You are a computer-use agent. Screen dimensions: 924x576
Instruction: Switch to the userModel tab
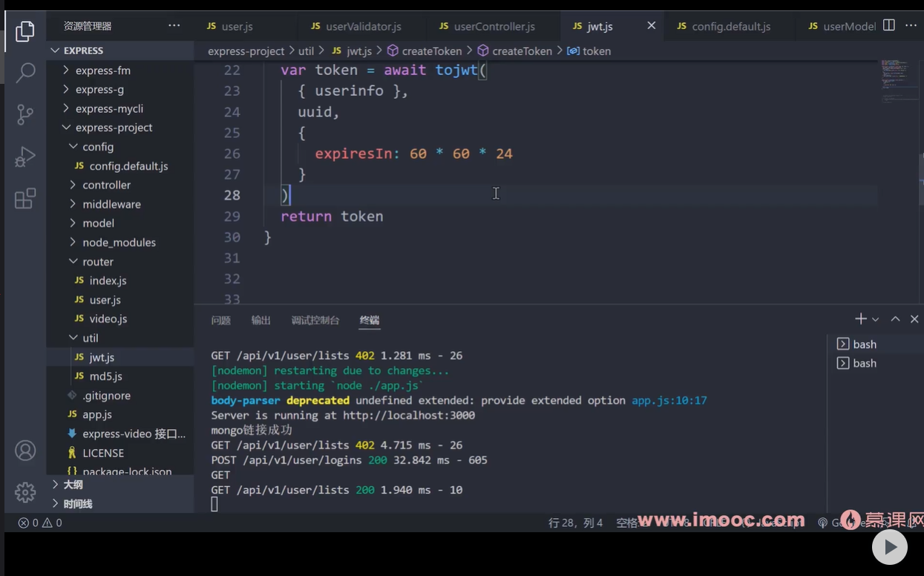(x=842, y=26)
